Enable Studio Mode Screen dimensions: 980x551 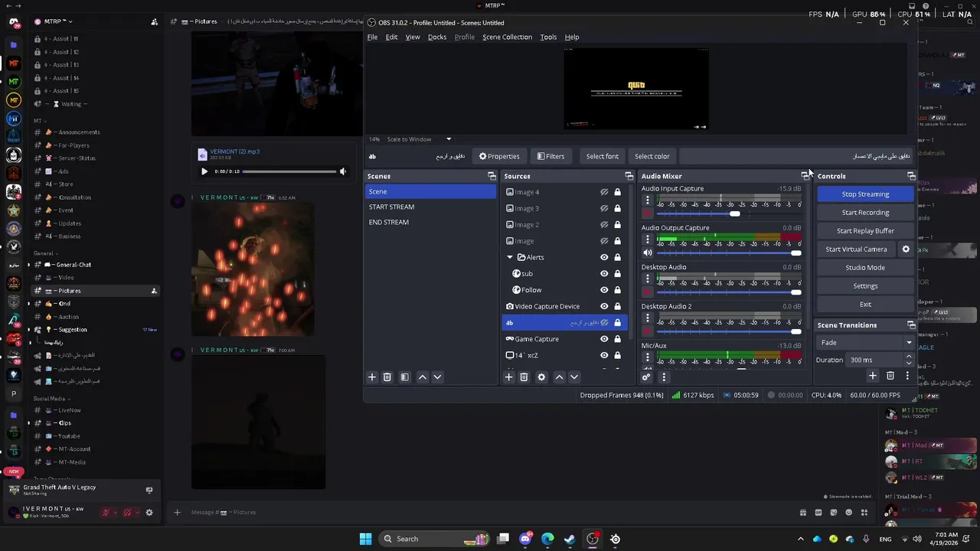tap(865, 268)
